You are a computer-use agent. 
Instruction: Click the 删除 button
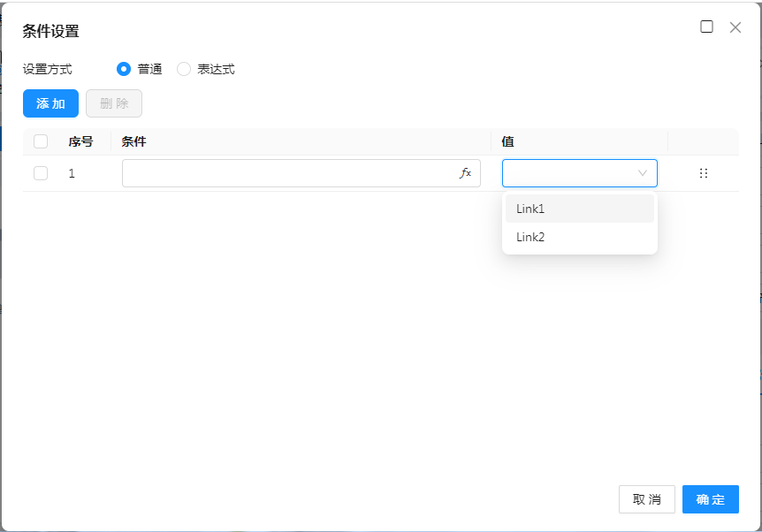(114, 103)
